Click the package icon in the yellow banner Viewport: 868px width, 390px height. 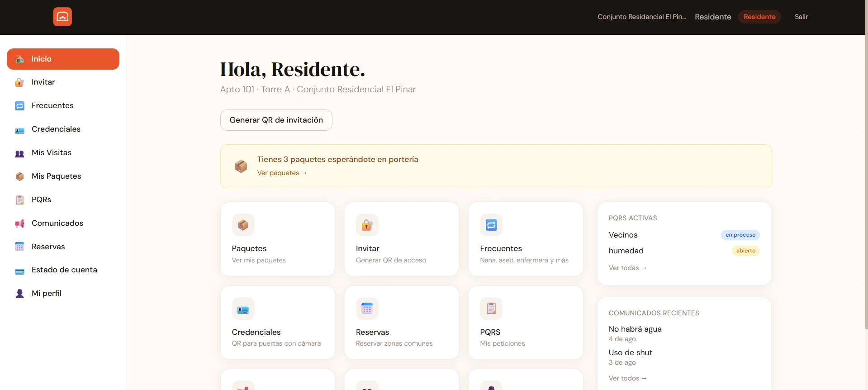241,166
